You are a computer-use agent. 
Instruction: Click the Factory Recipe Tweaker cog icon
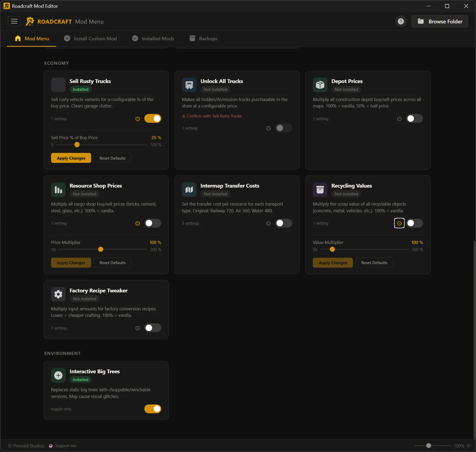[x=58, y=294]
